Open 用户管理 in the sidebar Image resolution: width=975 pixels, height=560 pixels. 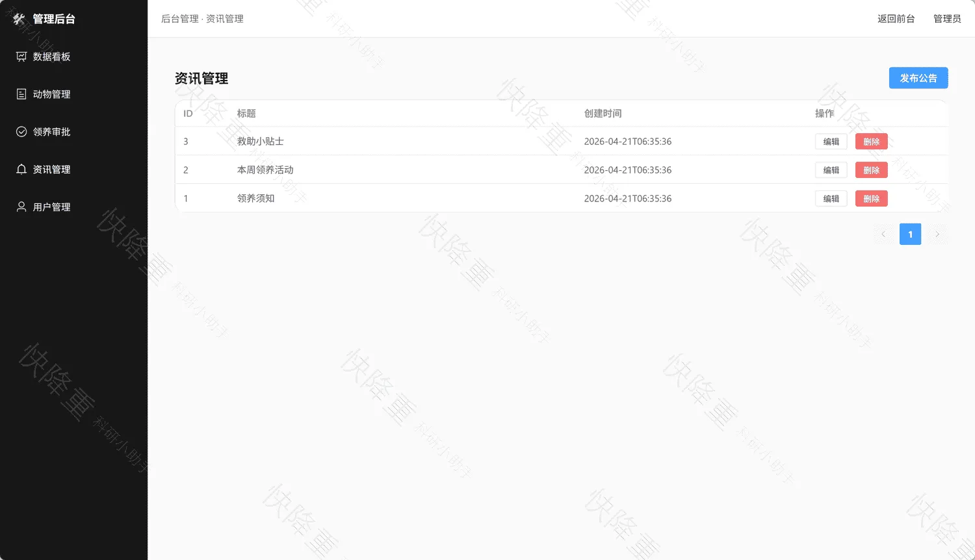(73, 207)
